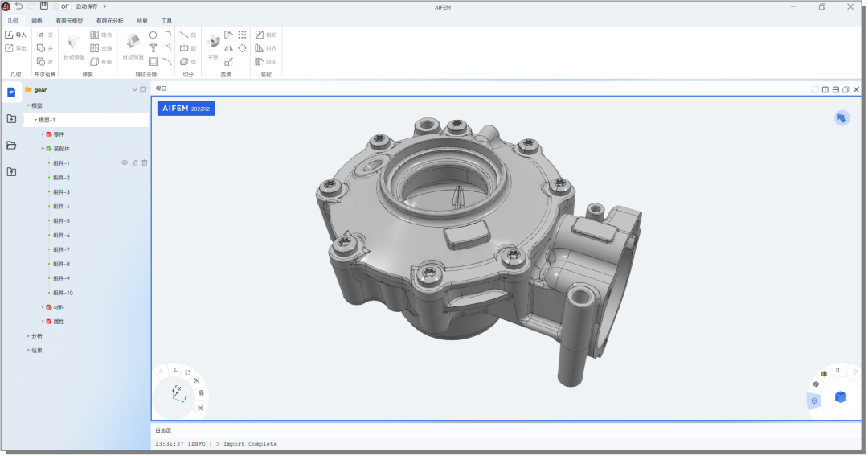Click the blue selection cursor viewport button
This screenshot has height=456, width=868.
pos(842,118)
